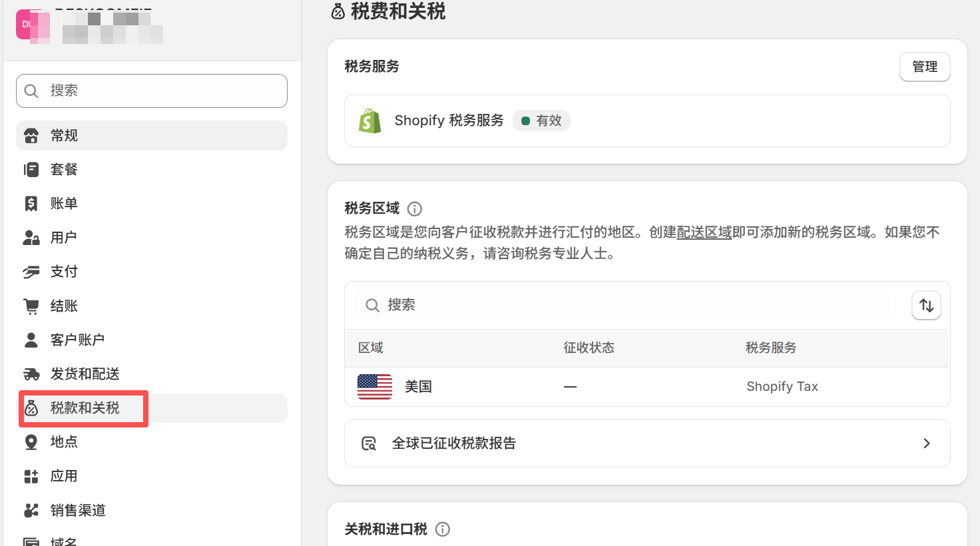Go to 发货和配送 settings
Screen dimensions: 980x546
(x=152, y=374)
